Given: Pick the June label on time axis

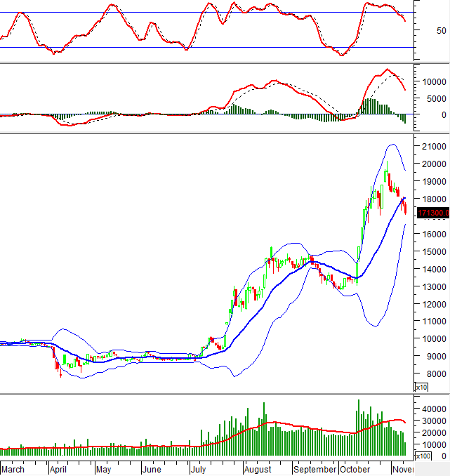Looking at the screenshot, I should pos(152,469).
